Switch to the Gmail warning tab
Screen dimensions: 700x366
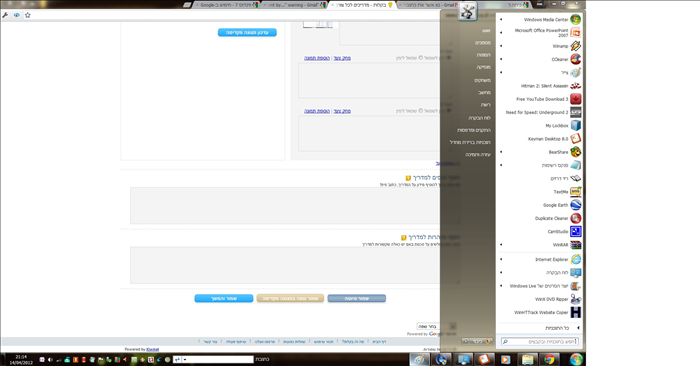pos(293,5)
